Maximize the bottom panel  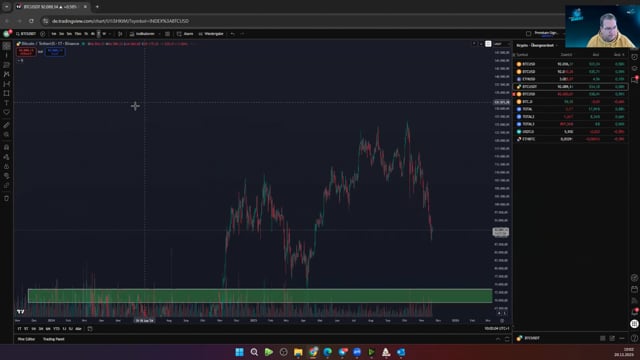507,339
